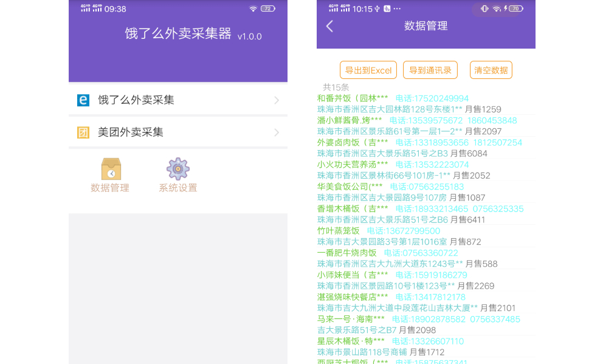The width and height of the screenshot is (603, 364).
Task: Select shop name 一番肥牛烧肉饭
Action: 346,253
